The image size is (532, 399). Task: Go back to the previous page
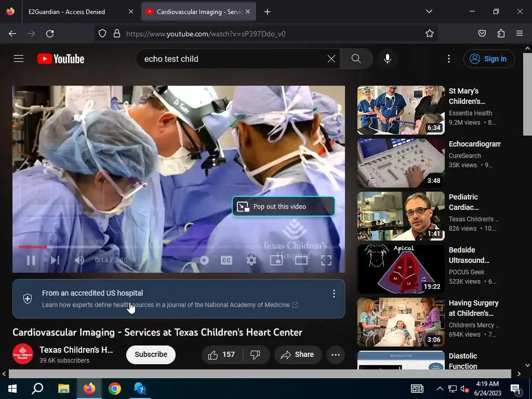[x=12, y=34]
